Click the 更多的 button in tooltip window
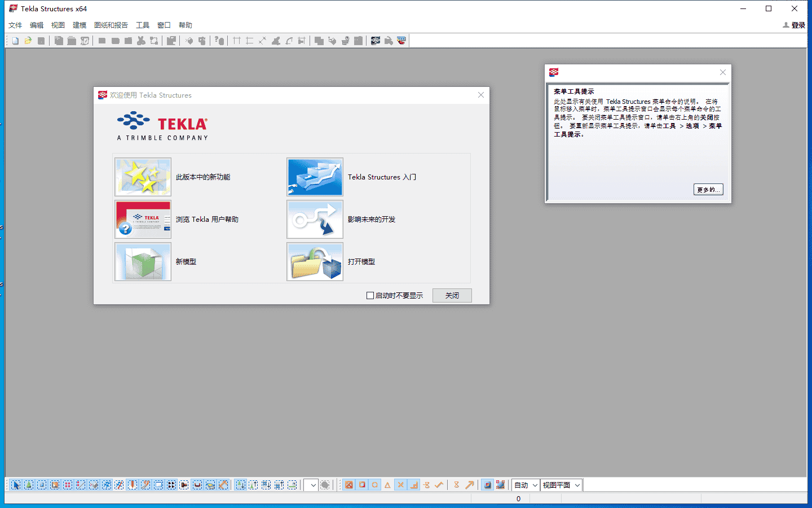 [x=708, y=189]
